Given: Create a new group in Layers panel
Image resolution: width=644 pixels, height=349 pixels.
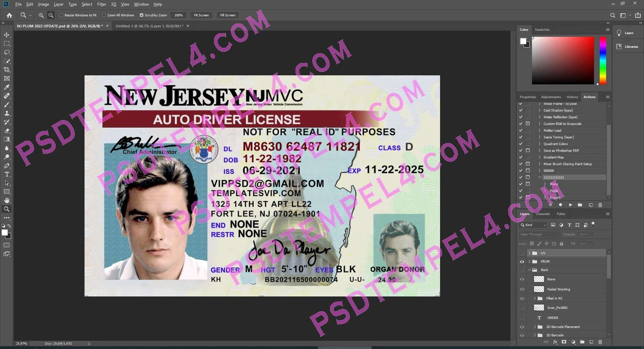Looking at the screenshot, I should tap(582, 342).
